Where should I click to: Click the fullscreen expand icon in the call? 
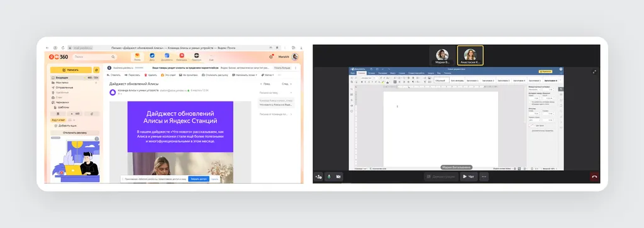coord(594,72)
